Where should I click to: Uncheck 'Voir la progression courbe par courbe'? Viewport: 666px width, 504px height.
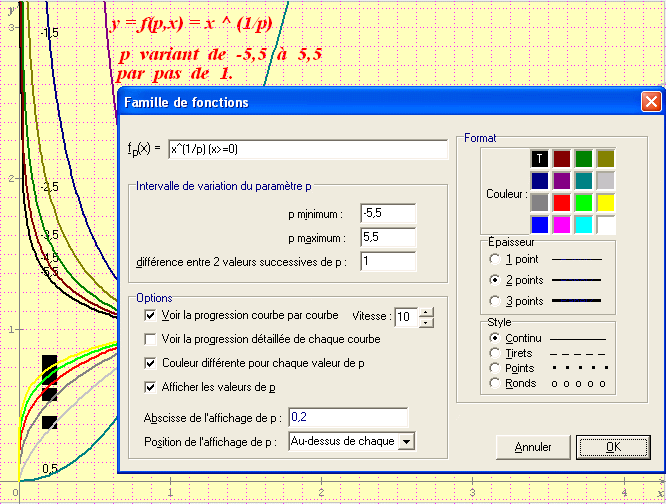(x=151, y=315)
